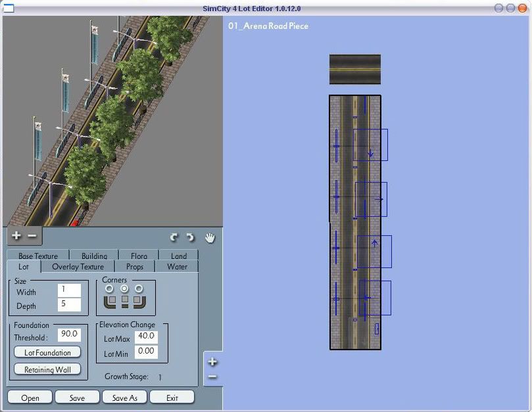Click the window system menu icon
The image size is (532, 412).
click(x=9, y=8)
